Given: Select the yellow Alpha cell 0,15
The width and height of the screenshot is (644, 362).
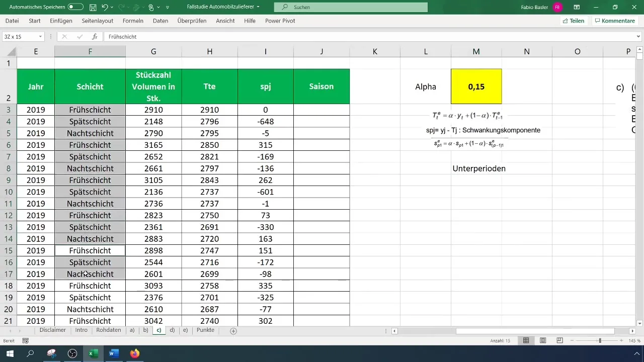Looking at the screenshot, I should coord(476,86).
